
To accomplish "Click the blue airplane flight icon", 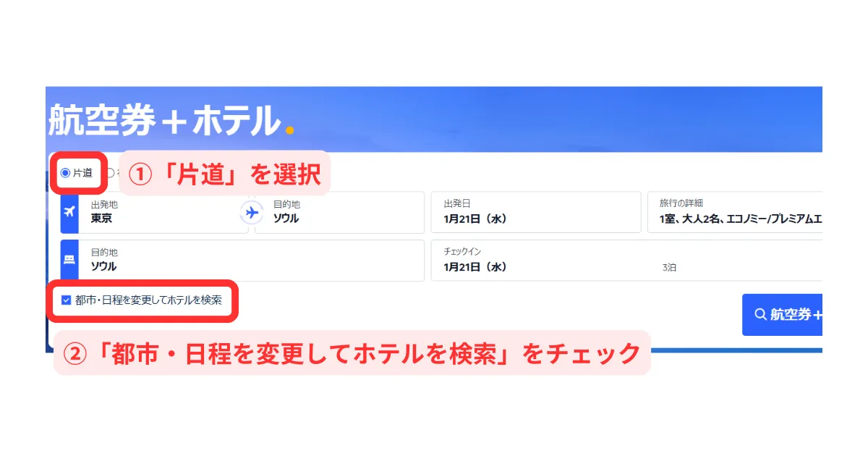I will point(69,212).
